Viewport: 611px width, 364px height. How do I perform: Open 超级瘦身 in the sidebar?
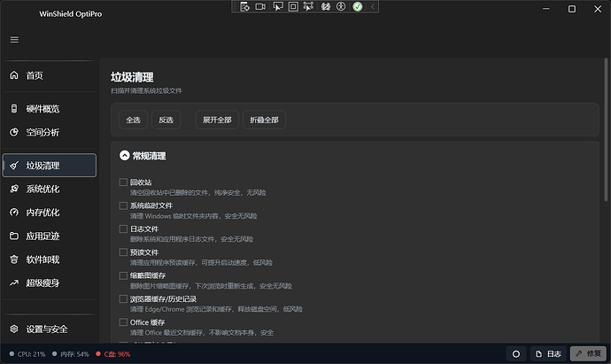coord(49,283)
